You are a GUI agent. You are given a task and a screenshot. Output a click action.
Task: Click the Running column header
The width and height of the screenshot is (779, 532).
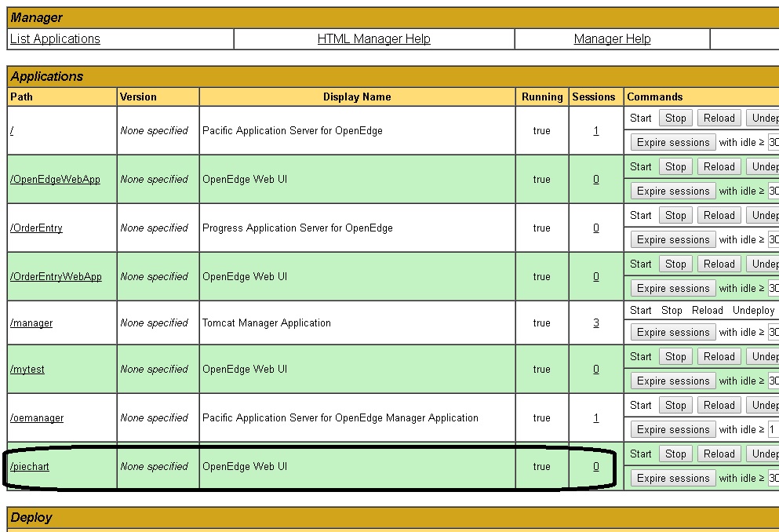click(x=542, y=97)
